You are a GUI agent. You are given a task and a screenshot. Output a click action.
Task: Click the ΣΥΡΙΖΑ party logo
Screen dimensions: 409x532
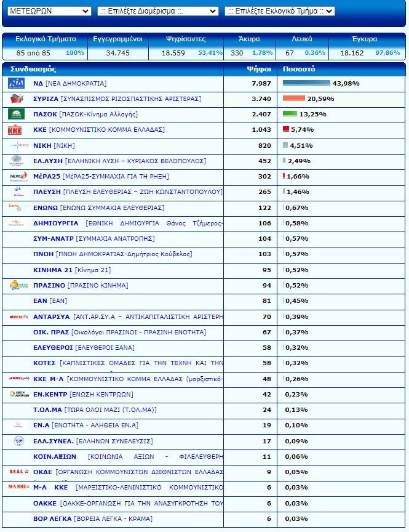[x=17, y=99]
